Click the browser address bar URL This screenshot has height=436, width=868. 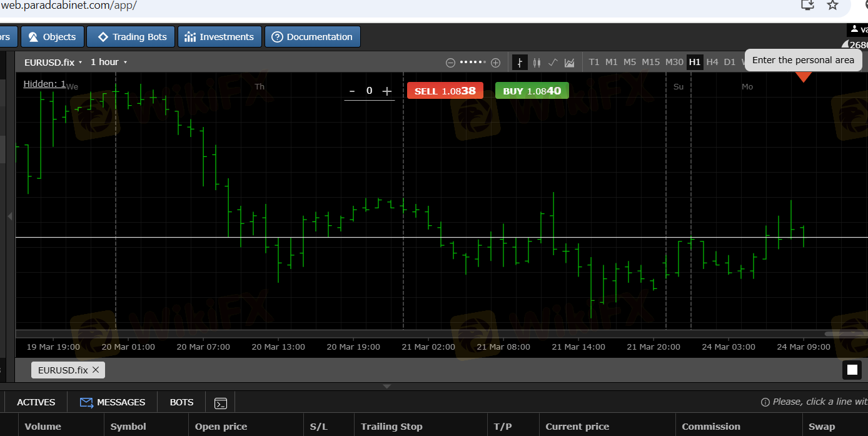click(x=68, y=6)
